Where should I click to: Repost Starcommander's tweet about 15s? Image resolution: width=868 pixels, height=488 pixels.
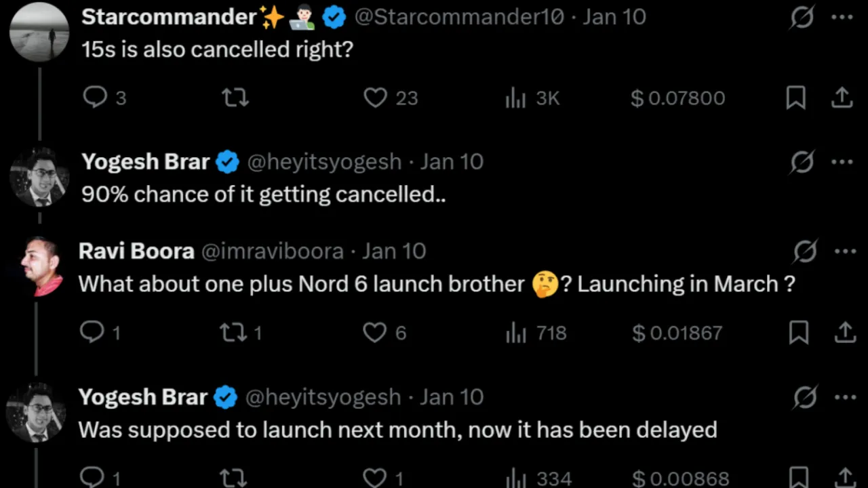235,98
